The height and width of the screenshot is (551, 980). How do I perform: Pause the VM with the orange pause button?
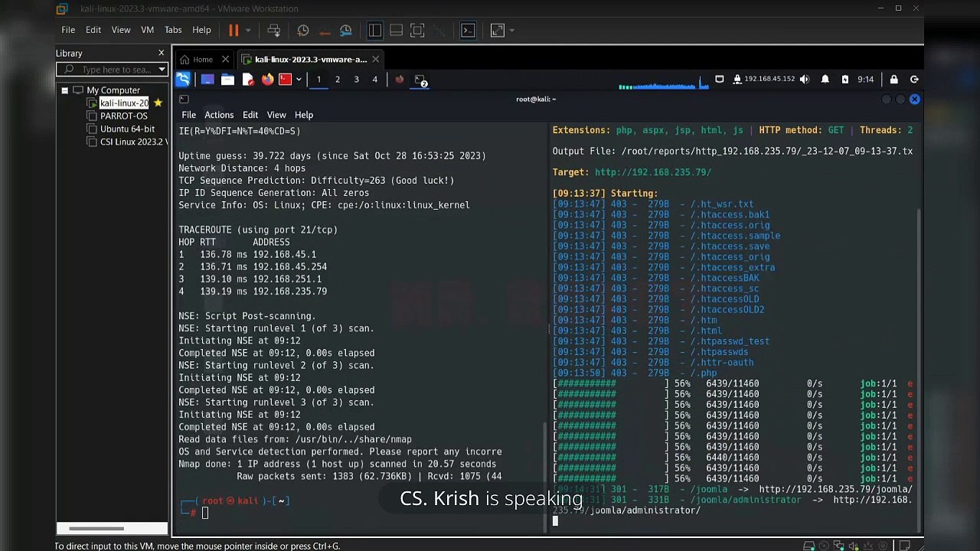[234, 31]
